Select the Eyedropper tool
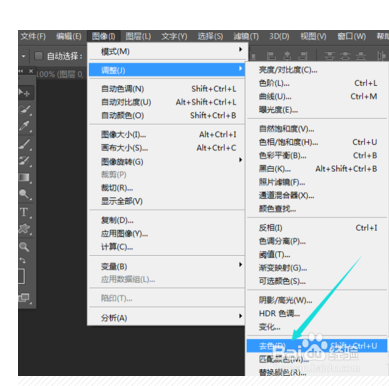 (25, 126)
